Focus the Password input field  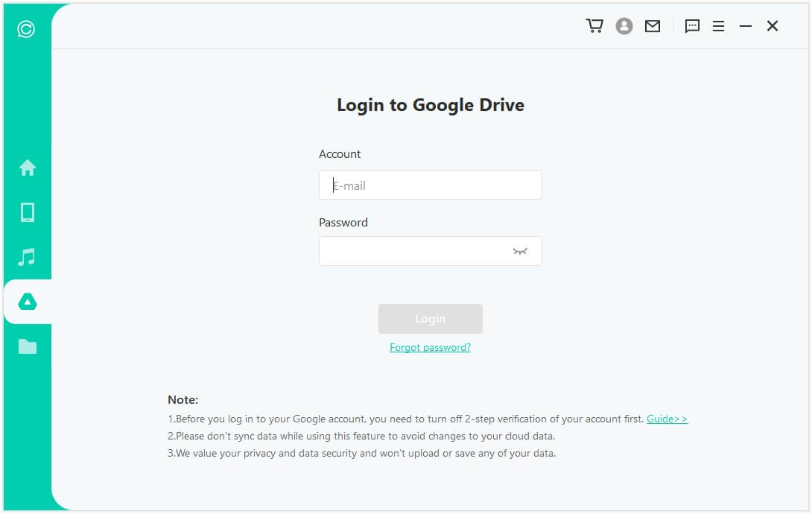431,251
